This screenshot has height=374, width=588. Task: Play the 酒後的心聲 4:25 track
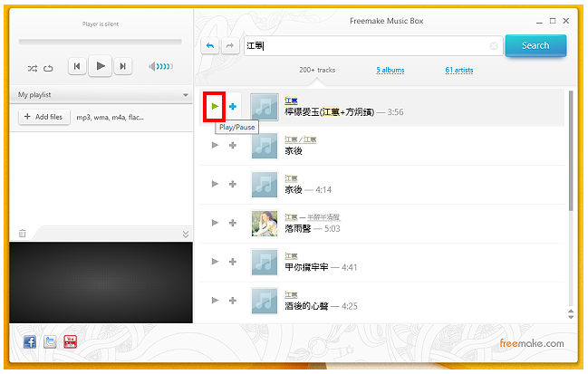click(215, 300)
